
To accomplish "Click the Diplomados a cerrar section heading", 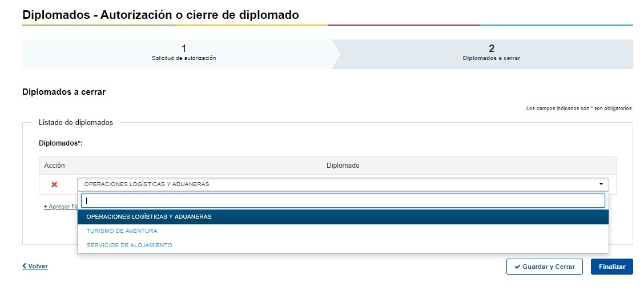I will (64, 92).
